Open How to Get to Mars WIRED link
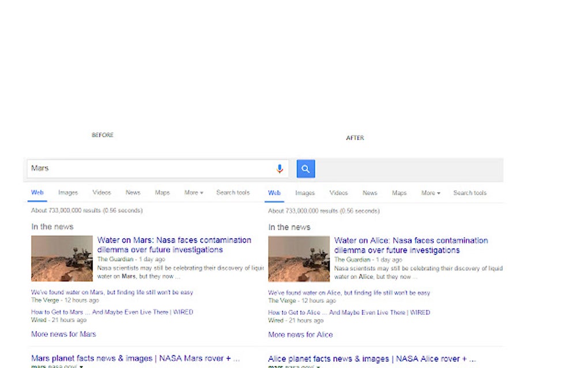The width and height of the screenshot is (588, 368). coord(112,312)
